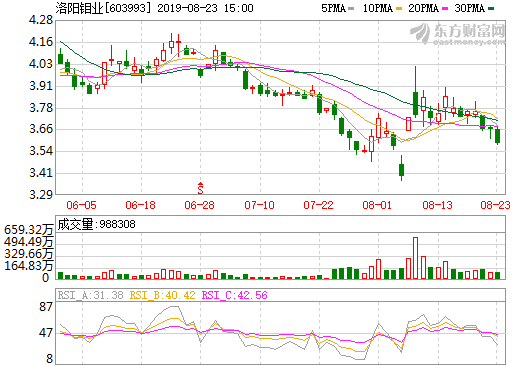Image resolution: width=520 pixels, height=365 pixels.
Task: Click the RSI_B:40.42 indicator label
Action: click(162, 295)
